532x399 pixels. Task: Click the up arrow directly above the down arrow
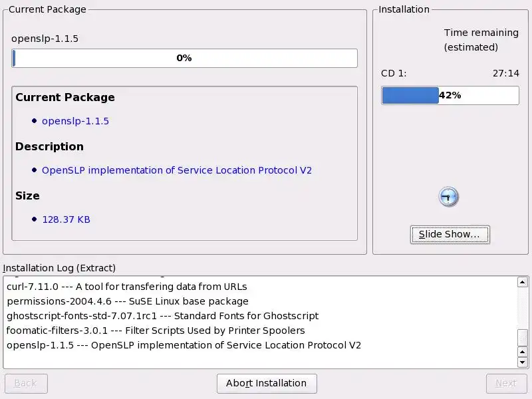point(523,352)
